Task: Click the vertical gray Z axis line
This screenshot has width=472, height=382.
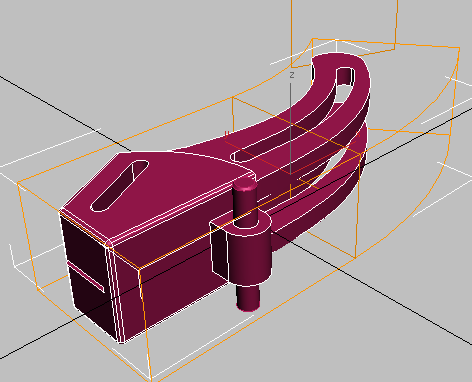Action: [291, 128]
